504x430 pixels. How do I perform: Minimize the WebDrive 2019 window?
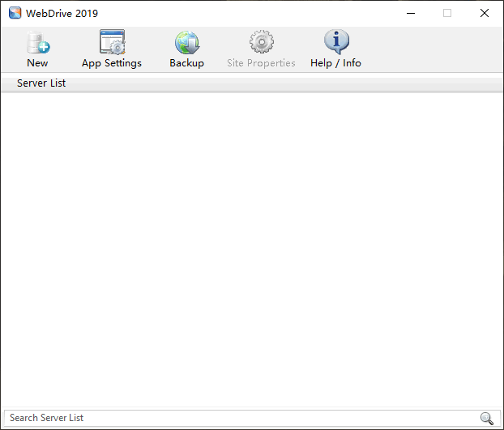[411, 13]
